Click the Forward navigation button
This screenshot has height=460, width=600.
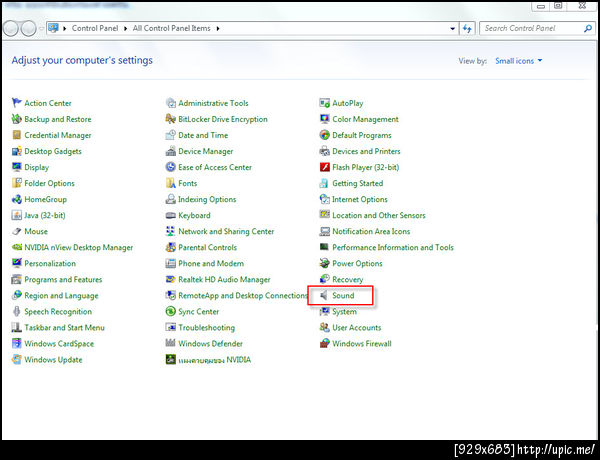[x=29, y=28]
